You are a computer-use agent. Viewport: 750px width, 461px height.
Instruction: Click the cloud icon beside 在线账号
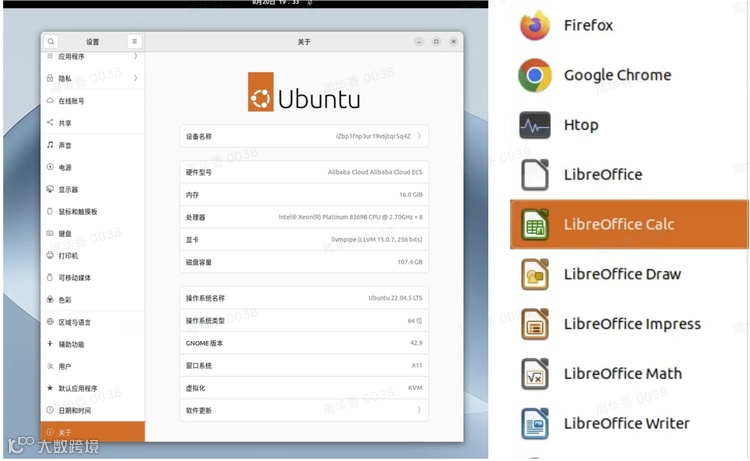(x=50, y=100)
